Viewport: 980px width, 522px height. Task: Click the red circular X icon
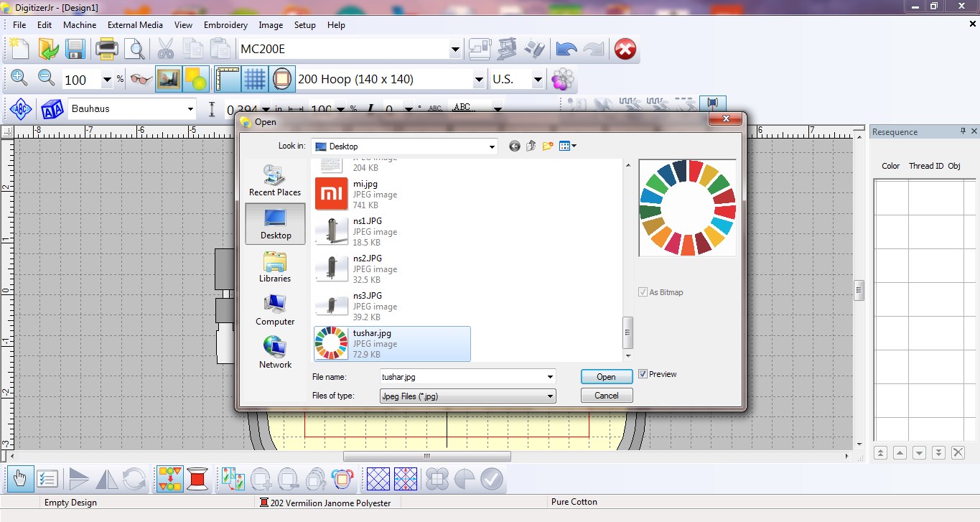coord(625,49)
